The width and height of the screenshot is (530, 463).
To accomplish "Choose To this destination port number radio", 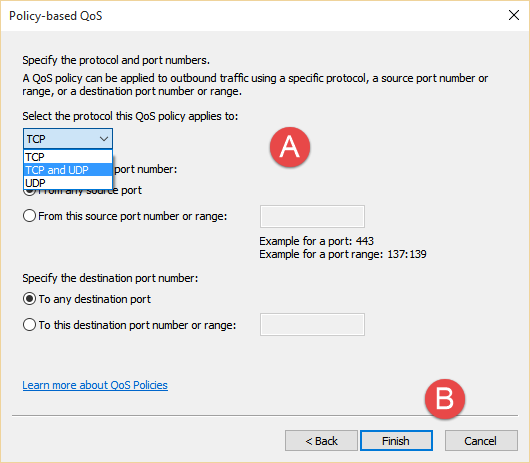I will coord(29,325).
